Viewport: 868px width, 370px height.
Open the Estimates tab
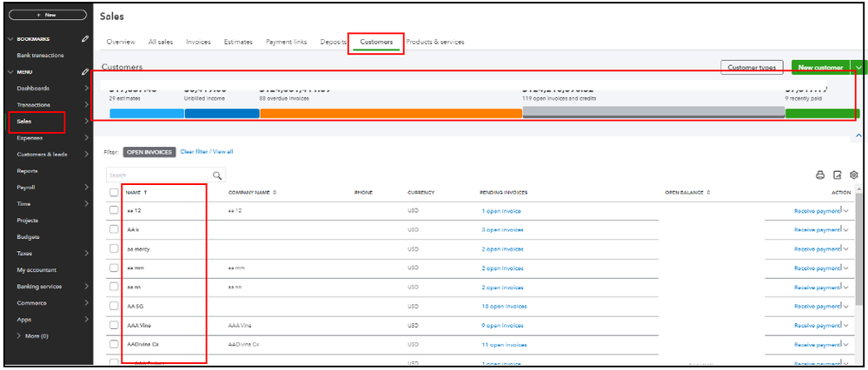238,42
